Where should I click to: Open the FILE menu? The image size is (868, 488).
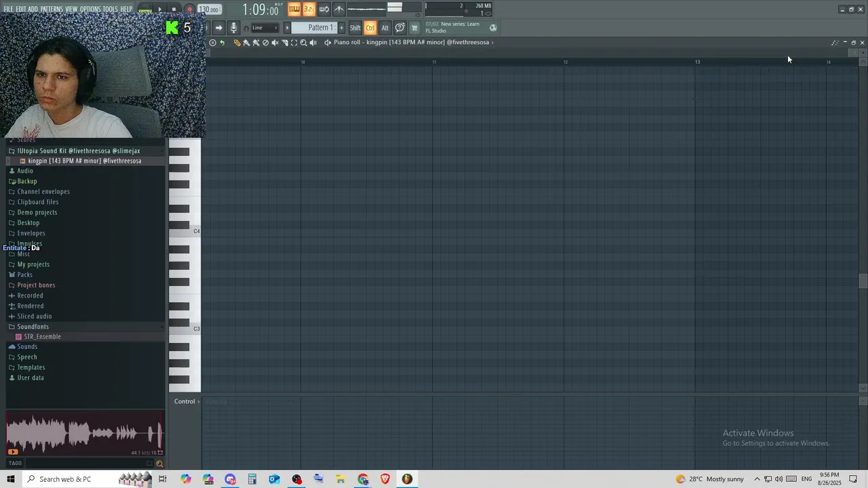click(x=8, y=9)
